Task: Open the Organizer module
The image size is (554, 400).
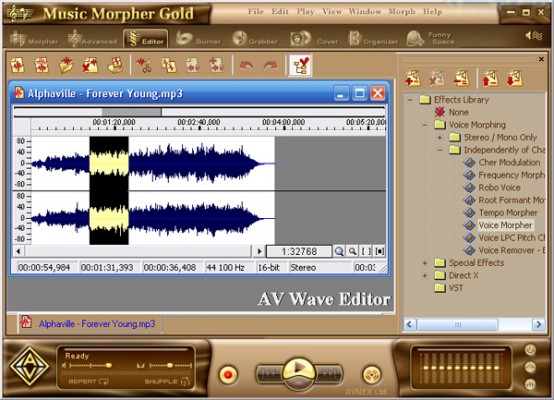Action: point(373,39)
